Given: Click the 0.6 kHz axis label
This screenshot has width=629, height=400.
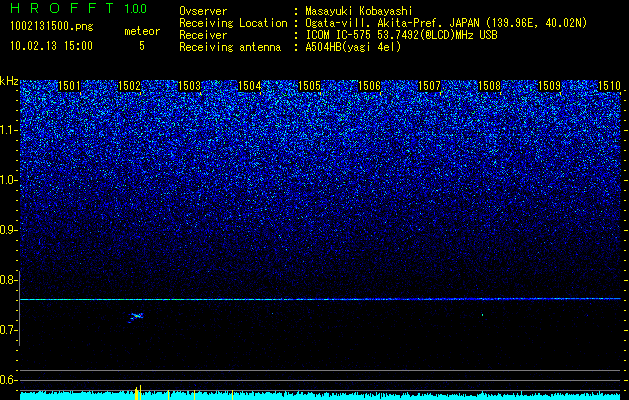Looking at the screenshot, I should pyautogui.click(x=8, y=380).
